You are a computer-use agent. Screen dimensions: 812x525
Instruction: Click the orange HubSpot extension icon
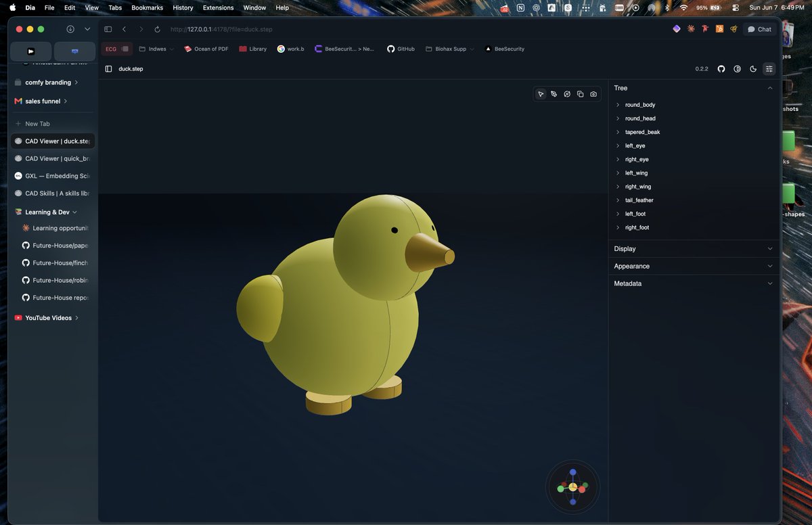coord(719,29)
